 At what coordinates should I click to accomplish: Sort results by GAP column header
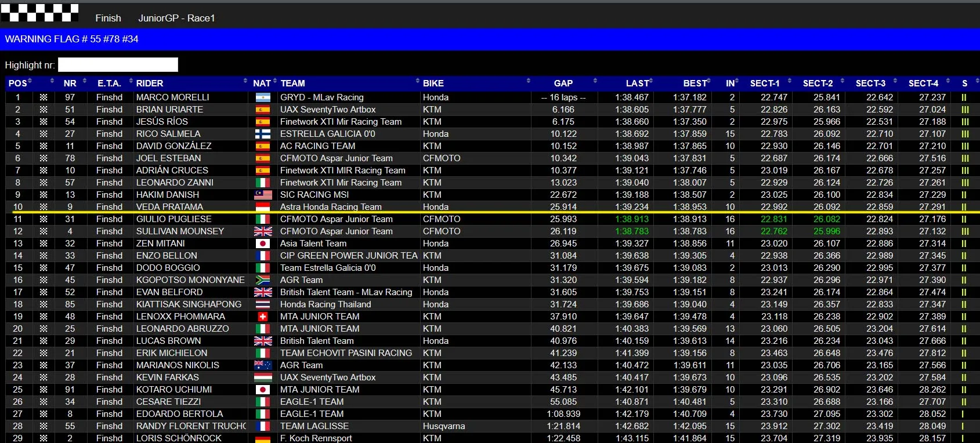[563, 83]
